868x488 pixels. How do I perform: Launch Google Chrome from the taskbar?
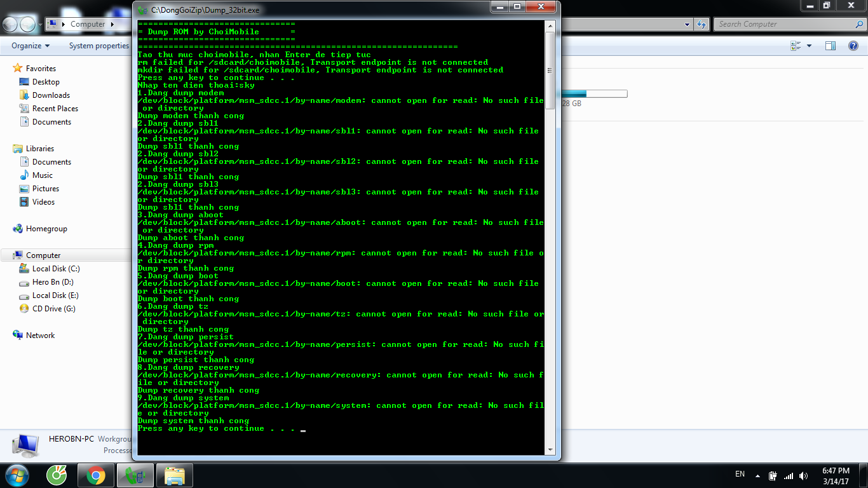click(x=96, y=475)
